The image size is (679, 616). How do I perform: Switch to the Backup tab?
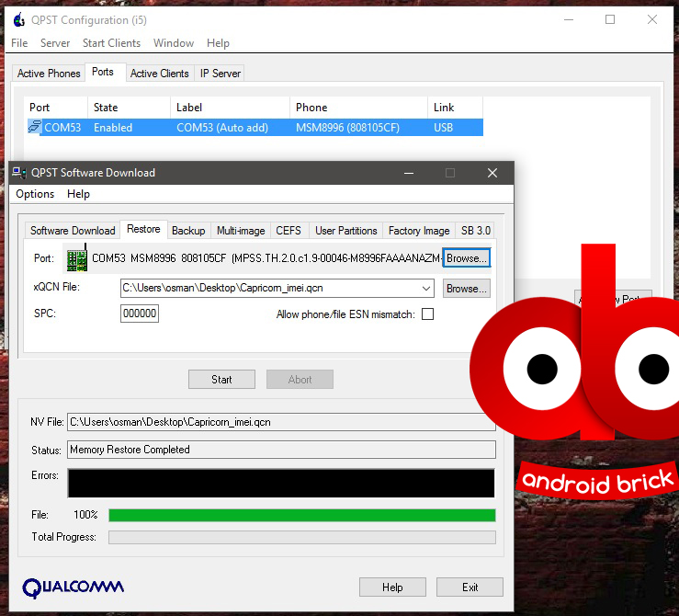tap(188, 231)
